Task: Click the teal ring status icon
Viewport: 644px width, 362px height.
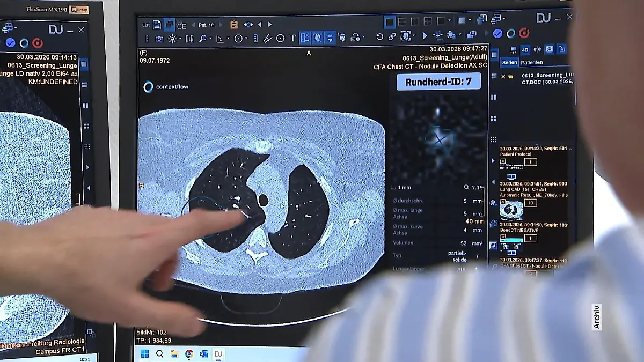Action: click(x=511, y=33)
